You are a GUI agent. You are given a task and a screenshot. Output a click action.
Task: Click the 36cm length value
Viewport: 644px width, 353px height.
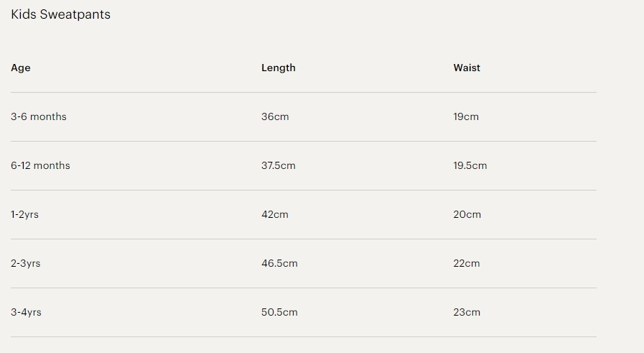[x=275, y=116]
